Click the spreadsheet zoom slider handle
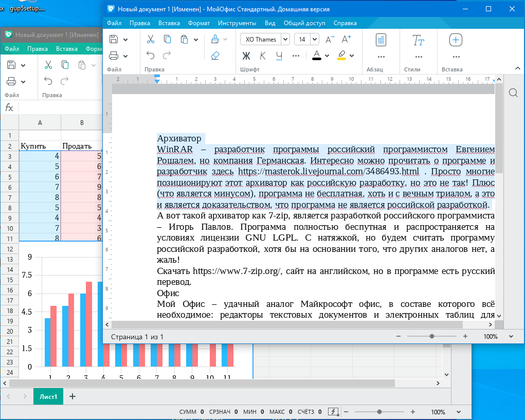 tap(379, 412)
